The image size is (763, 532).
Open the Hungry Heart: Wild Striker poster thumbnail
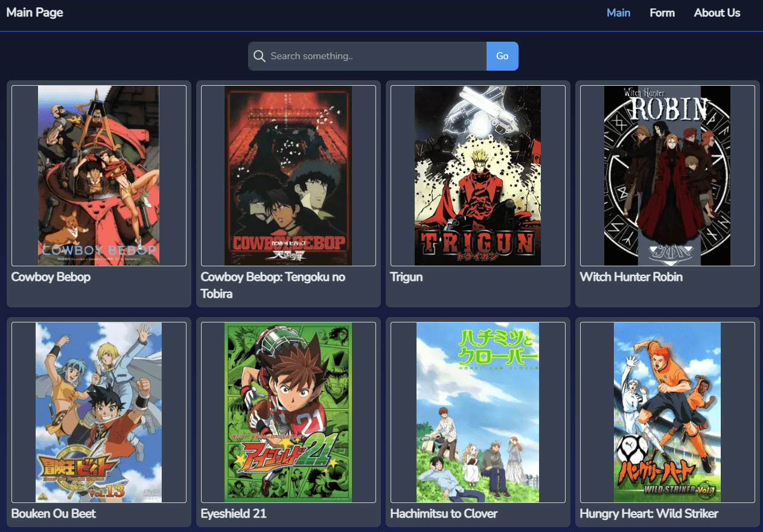[667, 412]
